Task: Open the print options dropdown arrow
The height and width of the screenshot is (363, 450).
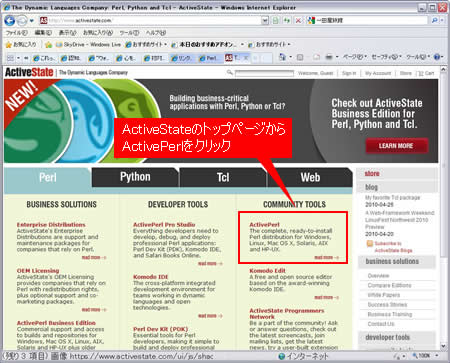Action: (337, 57)
